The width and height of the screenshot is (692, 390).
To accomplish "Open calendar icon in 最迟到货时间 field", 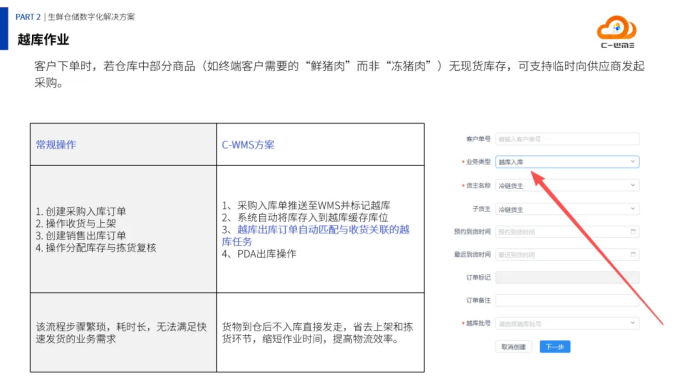I will tap(633, 254).
